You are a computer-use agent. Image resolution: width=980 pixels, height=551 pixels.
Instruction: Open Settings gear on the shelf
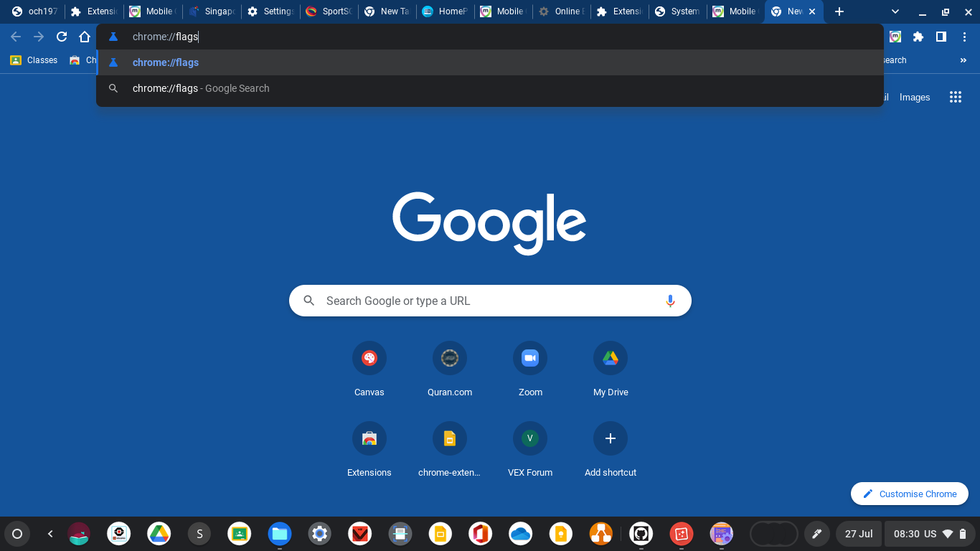(320, 534)
